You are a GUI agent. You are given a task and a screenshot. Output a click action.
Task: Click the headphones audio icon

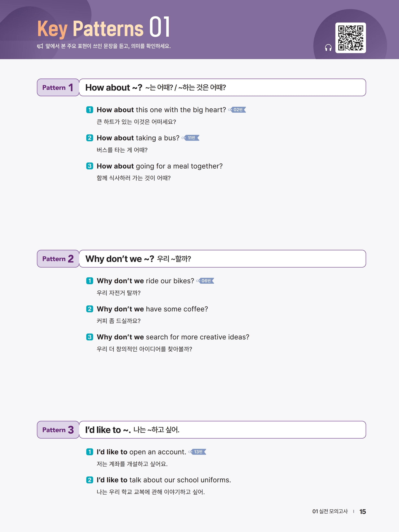point(328,48)
